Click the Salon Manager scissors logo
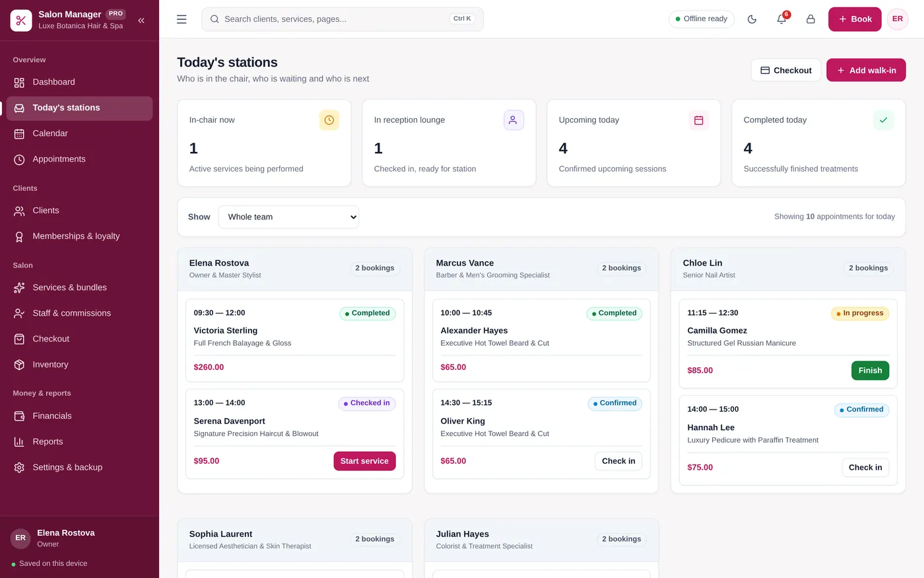924x578 pixels. tap(21, 20)
